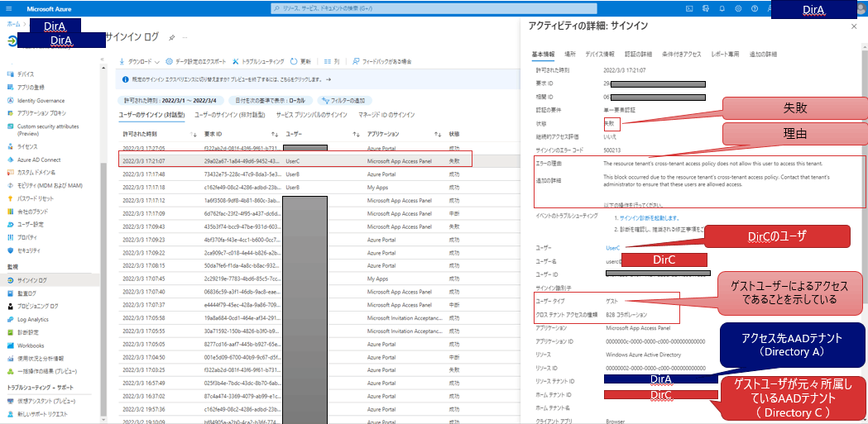Open the directories and subscriptions filter icon
Screen dimensions: 868x424
click(x=706, y=8)
